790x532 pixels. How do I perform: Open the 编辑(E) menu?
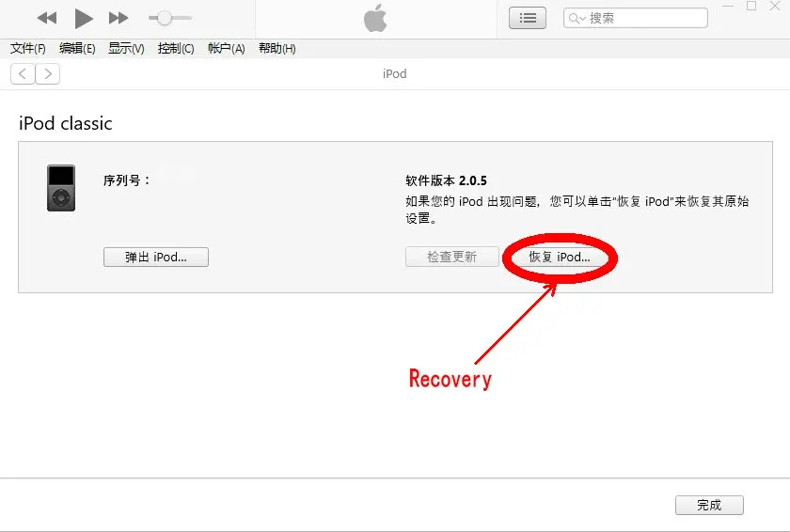77,48
